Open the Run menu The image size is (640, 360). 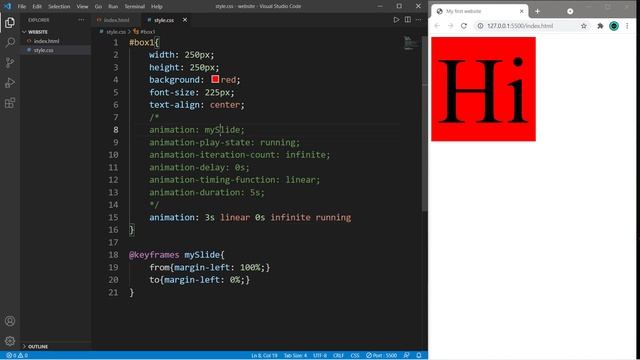coord(113,6)
